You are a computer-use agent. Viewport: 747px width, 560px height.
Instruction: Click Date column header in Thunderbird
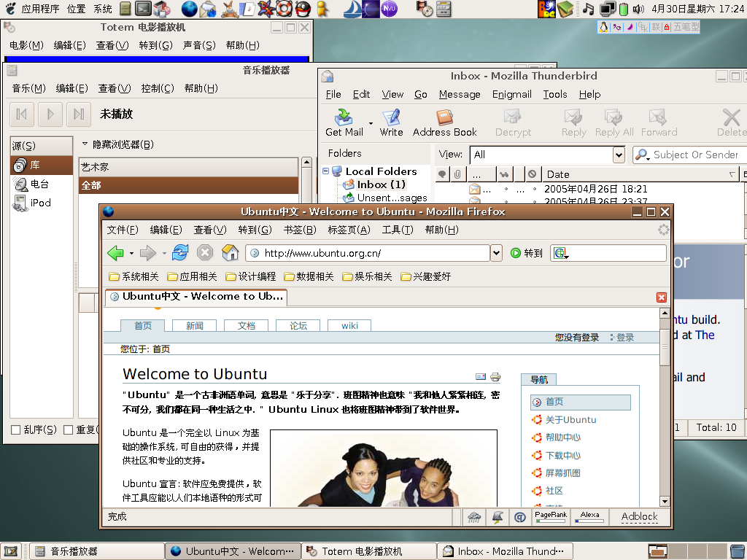click(x=640, y=174)
